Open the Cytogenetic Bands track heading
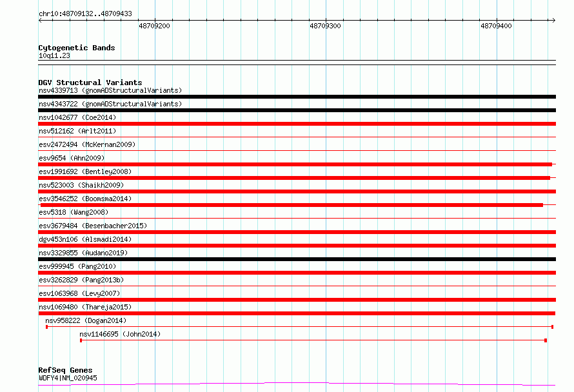574x392 pixels. coord(77,48)
